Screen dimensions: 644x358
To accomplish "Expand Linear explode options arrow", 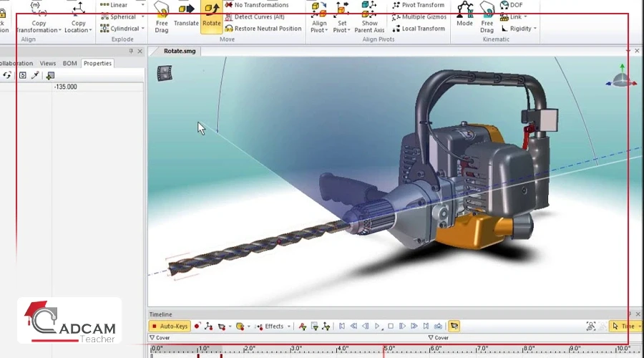I will (143, 5).
